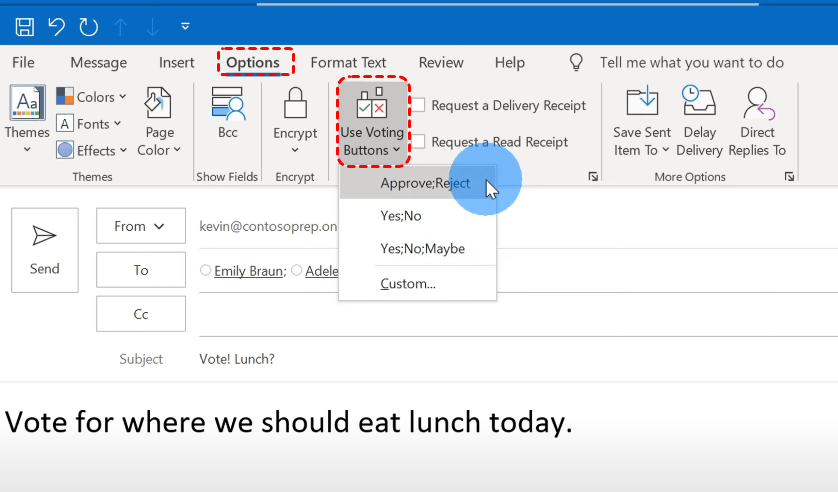Click the Cc button
This screenshot has height=492, width=838.
tap(141, 314)
